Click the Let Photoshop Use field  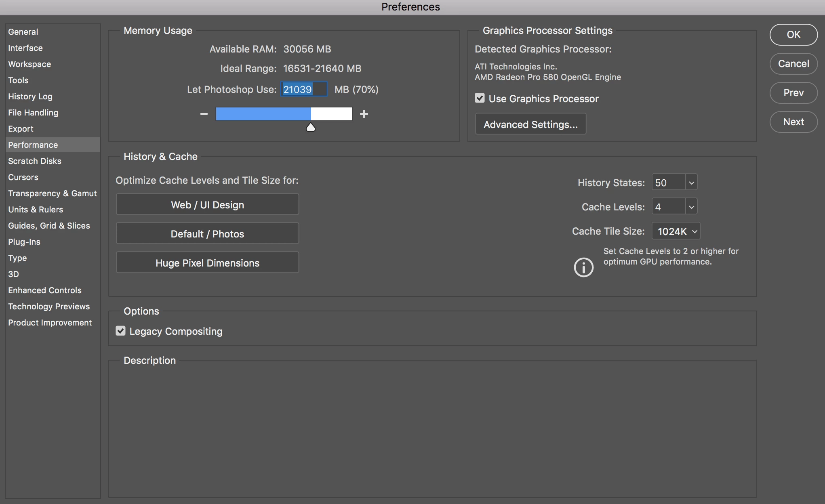click(303, 89)
